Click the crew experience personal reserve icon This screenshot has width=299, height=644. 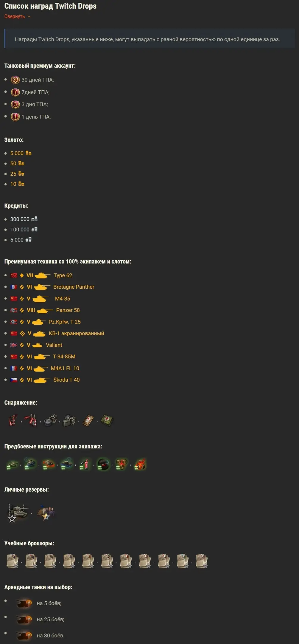click(x=46, y=513)
